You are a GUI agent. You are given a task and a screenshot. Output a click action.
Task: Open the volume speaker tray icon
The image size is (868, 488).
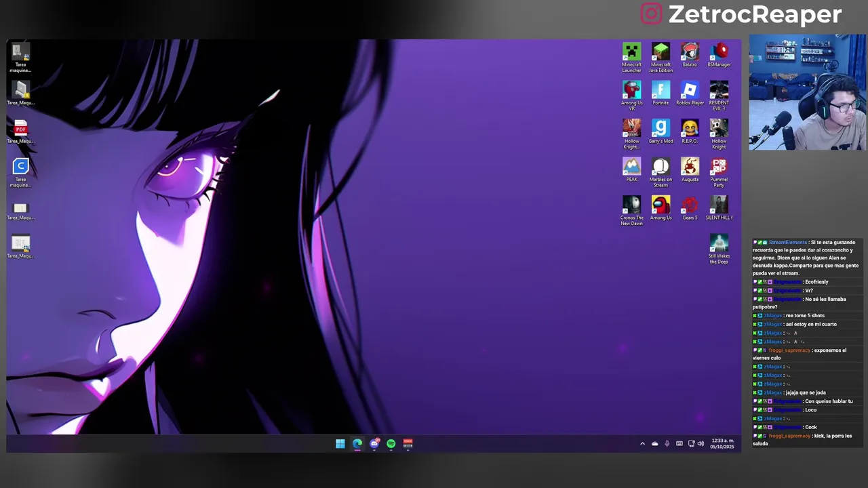point(701,444)
